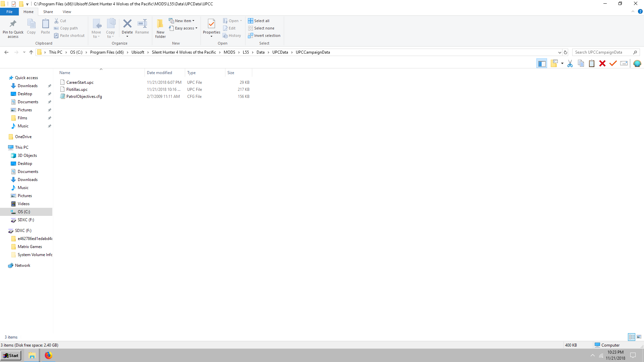This screenshot has width=644, height=362.
Task: Click the scissors Cut toolbar icon
Action: (x=570, y=63)
